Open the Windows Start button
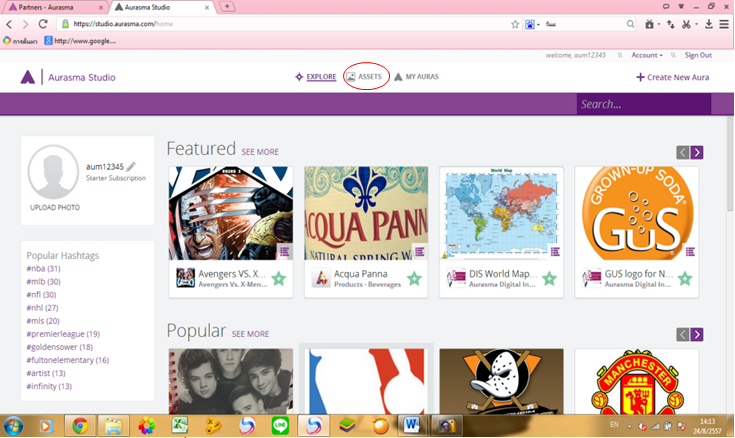 (13, 426)
